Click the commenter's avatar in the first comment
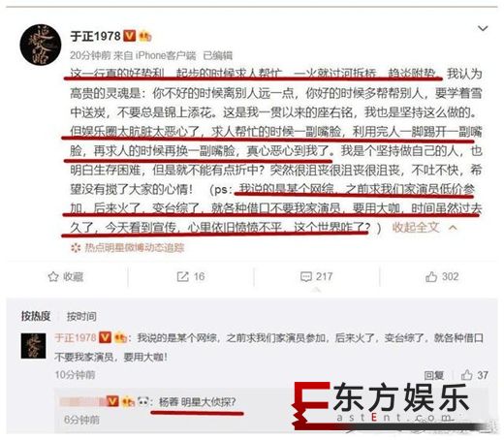The width and height of the screenshot is (504, 440). coord(33,346)
